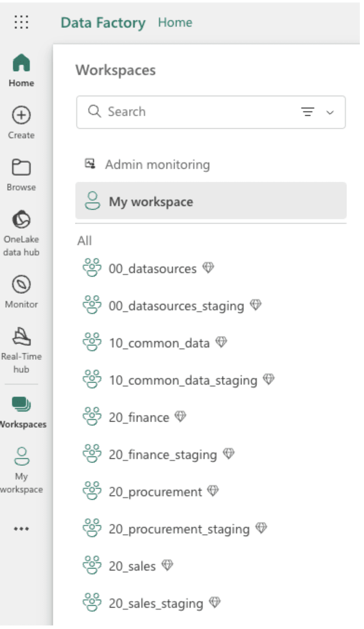364x629 pixels.
Task: Click diamond icon beside 20_procurement
Action: point(213,491)
